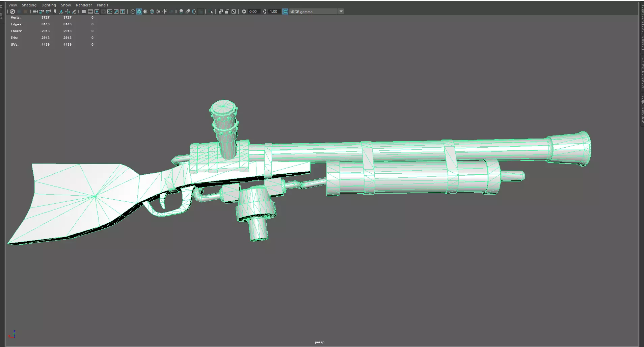Image resolution: width=644 pixels, height=347 pixels.
Task: Open the Panels menu
Action: [102, 5]
